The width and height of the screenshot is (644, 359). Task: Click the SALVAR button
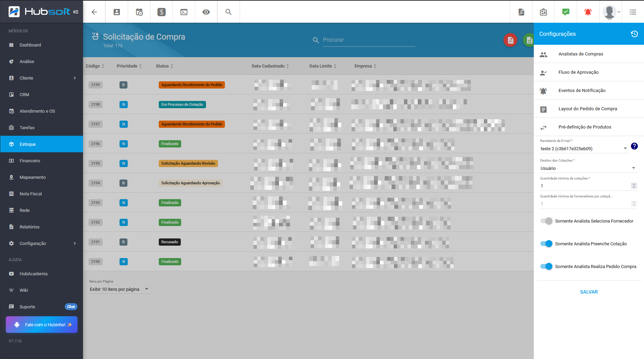pos(589,292)
